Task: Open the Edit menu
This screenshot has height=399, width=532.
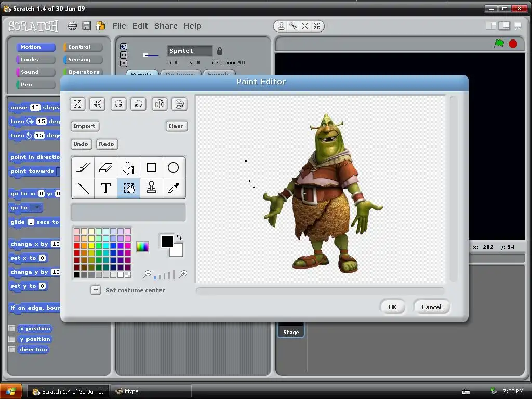Action: click(x=140, y=26)
